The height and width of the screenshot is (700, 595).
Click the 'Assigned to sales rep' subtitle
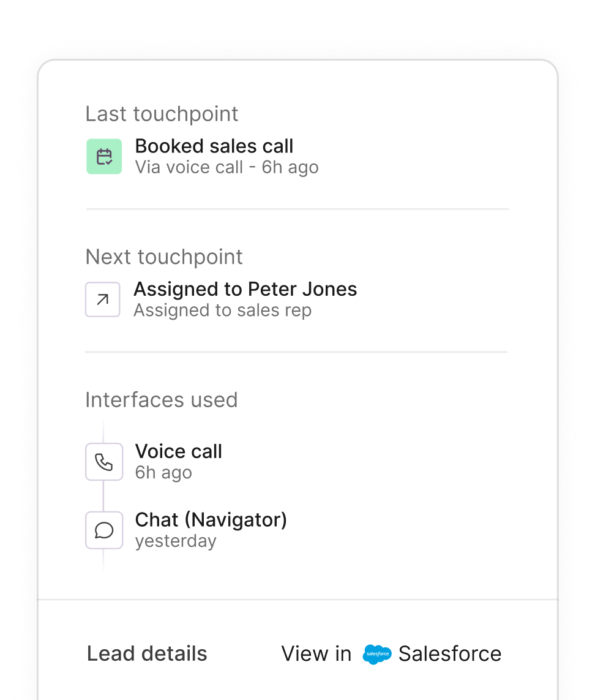[222, 310]
